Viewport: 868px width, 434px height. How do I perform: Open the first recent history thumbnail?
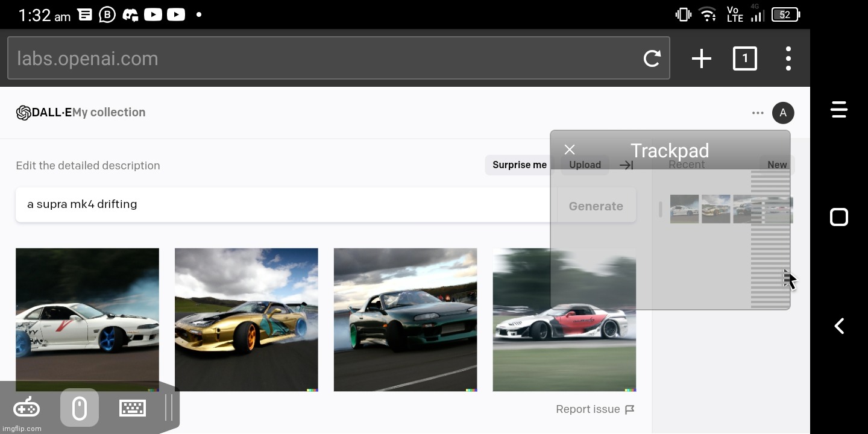click(684, 209)
